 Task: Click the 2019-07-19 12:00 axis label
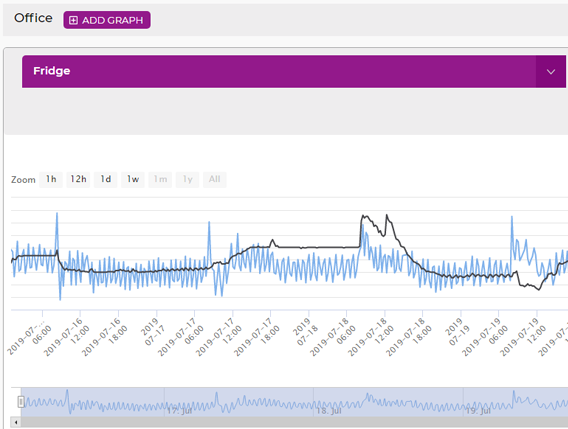tap(523, 337)
